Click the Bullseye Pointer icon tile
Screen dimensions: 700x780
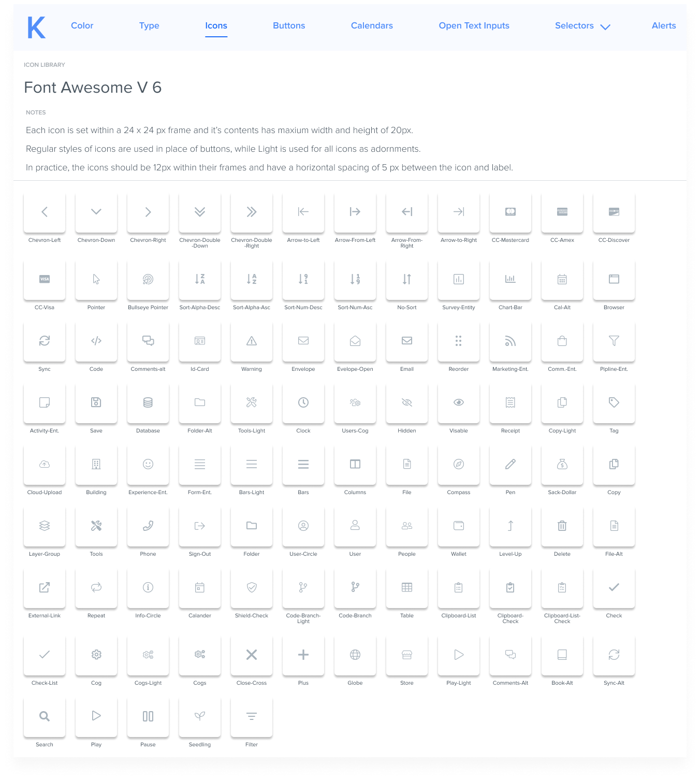[x=148, y=279]
